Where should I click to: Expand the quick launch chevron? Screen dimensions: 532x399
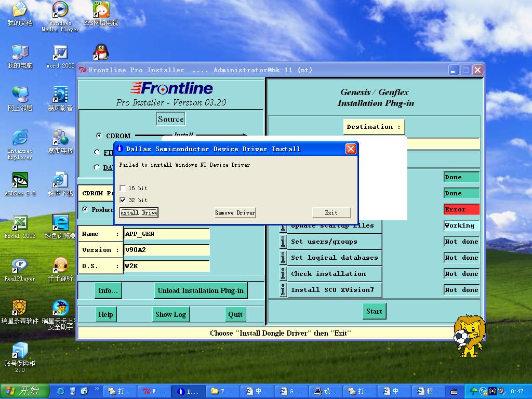(97, 389)
